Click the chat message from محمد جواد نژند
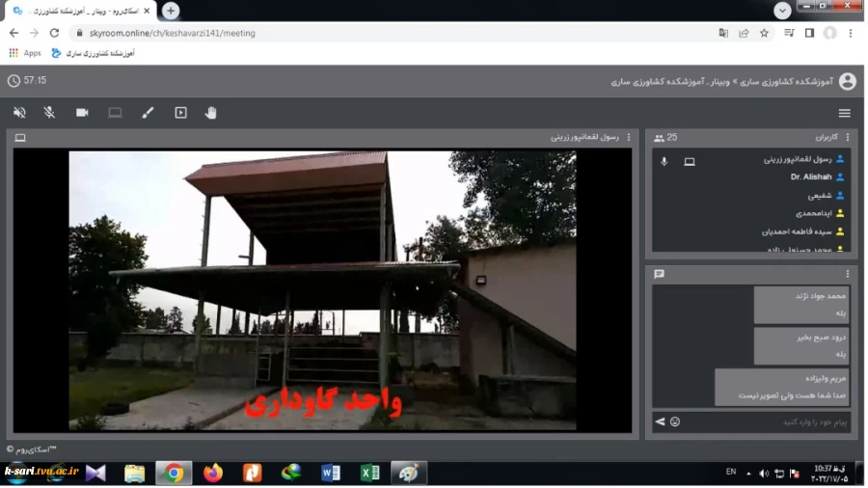This screenshot has width=868, height=488. (x=801, y=305)
